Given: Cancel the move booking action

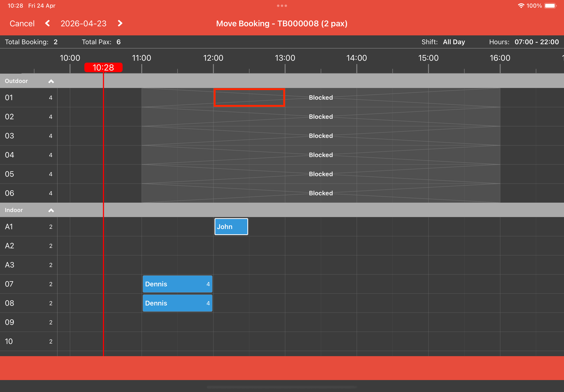Looking at the screenshot, I should click(22, 24).
